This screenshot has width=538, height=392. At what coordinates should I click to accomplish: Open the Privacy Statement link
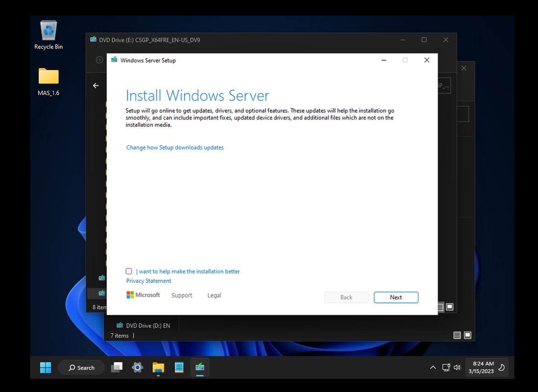(x=148, y=281)
